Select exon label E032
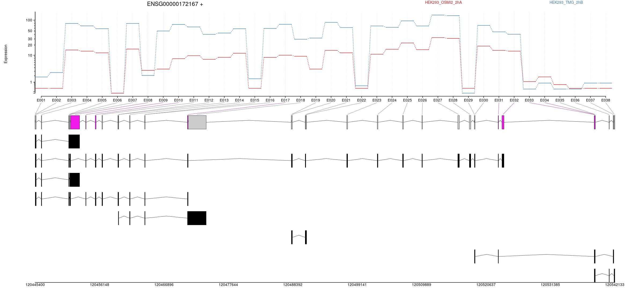The image size is (644, 290). (514, 100)
